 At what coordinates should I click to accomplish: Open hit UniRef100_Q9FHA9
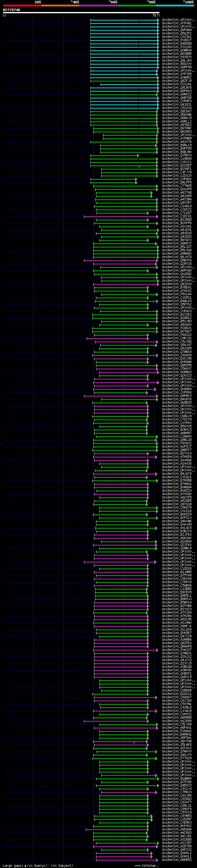point(176,30)
